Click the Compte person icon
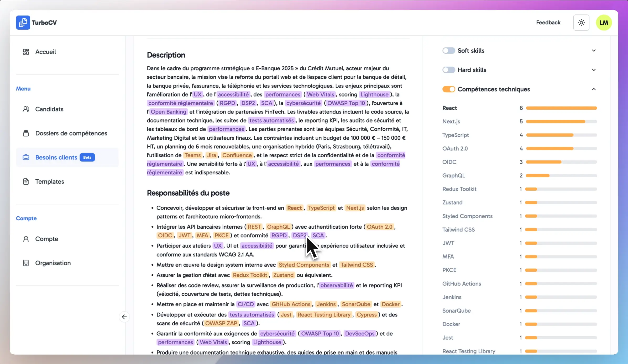This screenshot has height=364, width=628. click(26, 239)
